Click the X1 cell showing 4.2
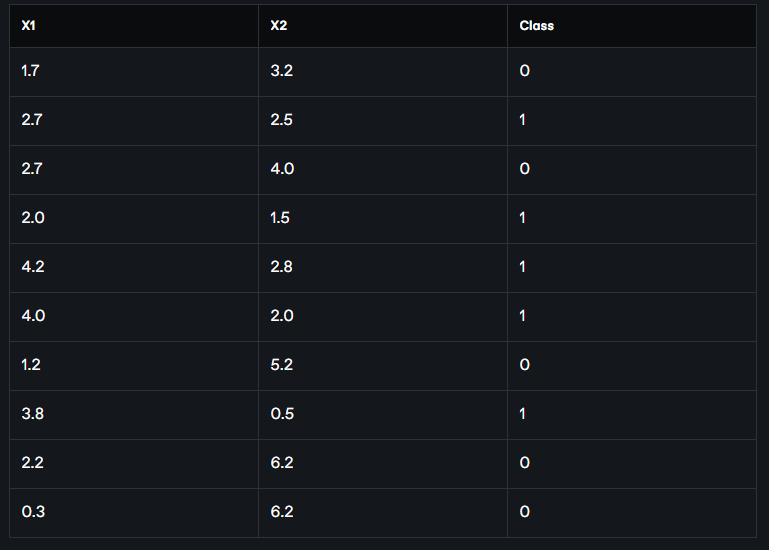The height and width of the screenshot is (550, 769). [x=32, y=267]
